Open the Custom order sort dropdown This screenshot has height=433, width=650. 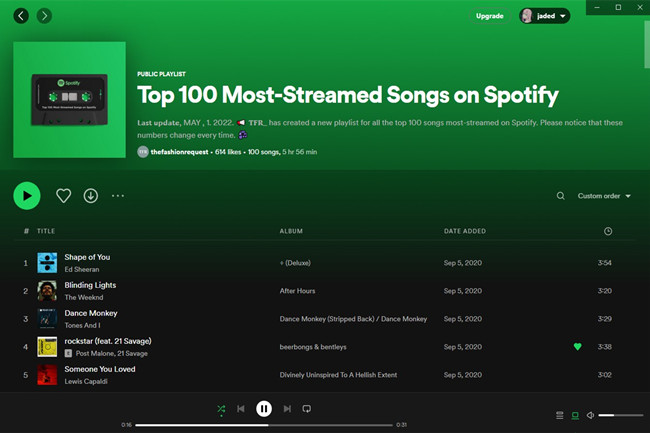tap(604, 196)
